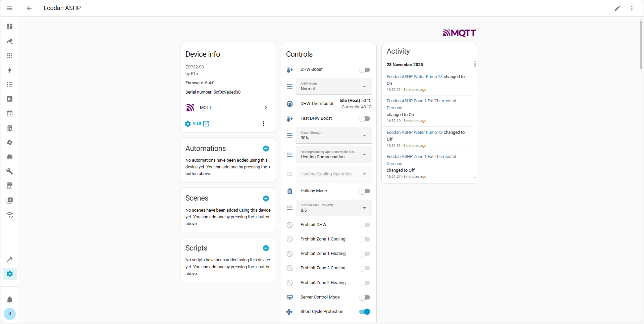The image size is (644, 324).
Task: Open Outdoor Unit Size dropdown
Action: (333, 208)
